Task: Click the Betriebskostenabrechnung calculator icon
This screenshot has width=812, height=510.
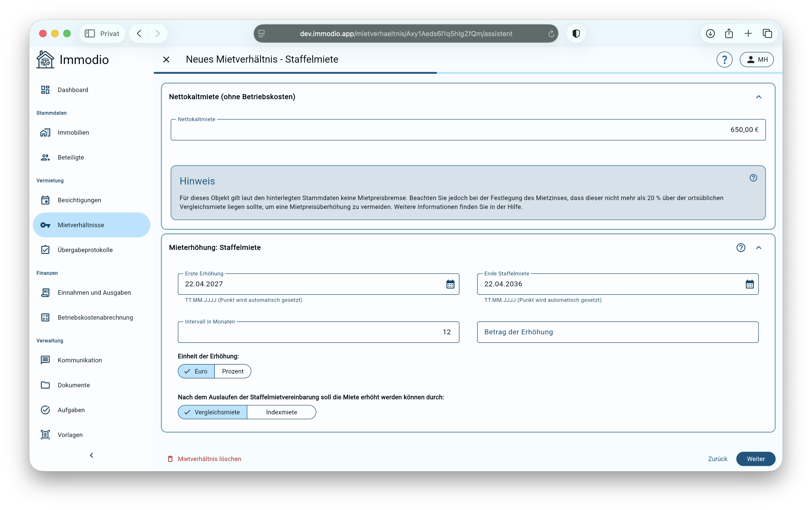Action: (45, 318)
